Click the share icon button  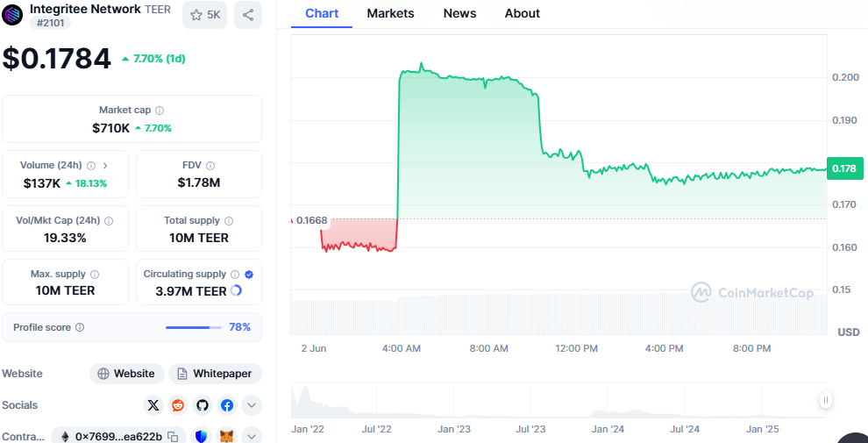coord(248,15)
